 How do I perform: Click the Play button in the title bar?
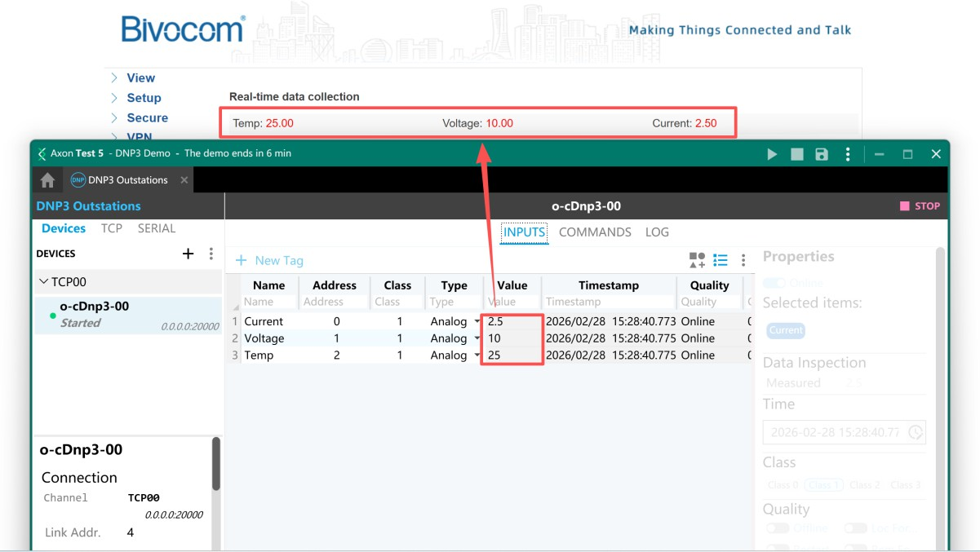(x=772, y=154)
